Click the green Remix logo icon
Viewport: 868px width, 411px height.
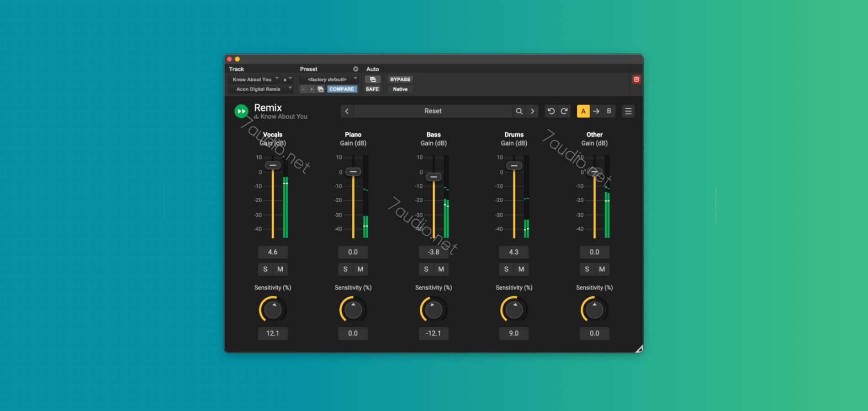(241, 111)
